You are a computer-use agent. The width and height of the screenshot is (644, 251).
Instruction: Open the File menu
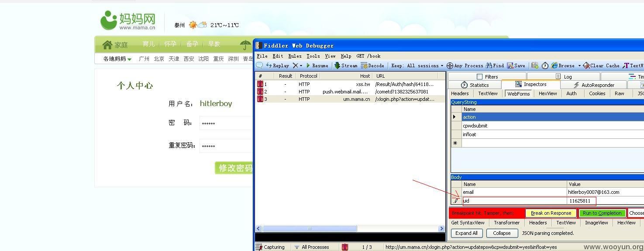pyautogui.click(x=262, y=56)
